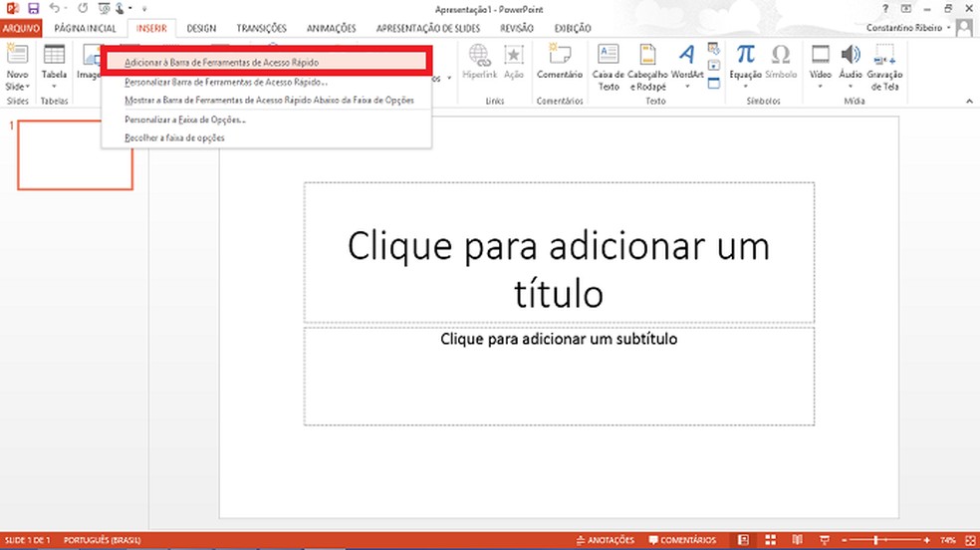Choose Adicionar à Barra de Ferramentas de Acesso Rápido
The image size is (980, 550).
coord(266,62)
